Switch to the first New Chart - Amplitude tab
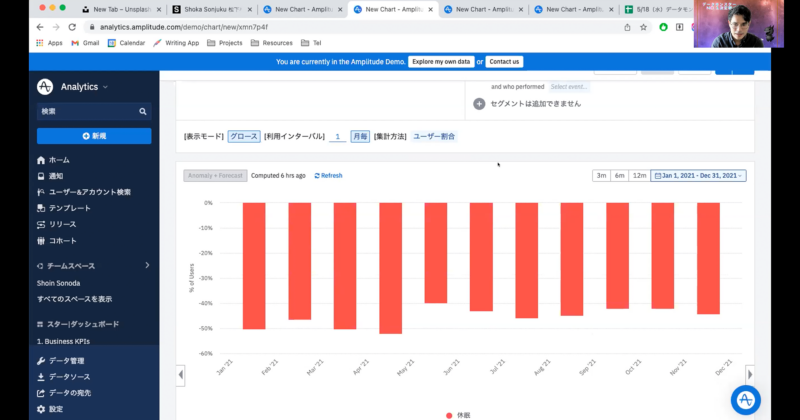 pyautogui.click(x=303, y=9)
